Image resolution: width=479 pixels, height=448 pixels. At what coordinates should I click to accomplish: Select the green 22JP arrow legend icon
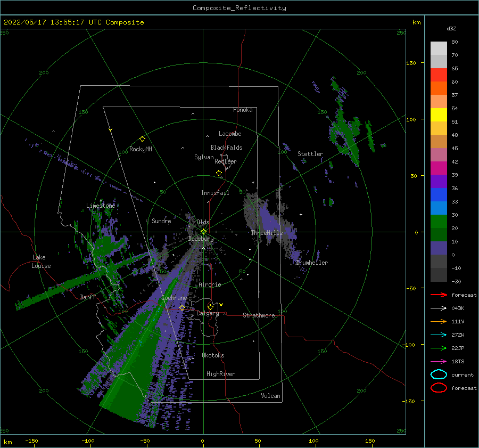(x=439, y=348)
